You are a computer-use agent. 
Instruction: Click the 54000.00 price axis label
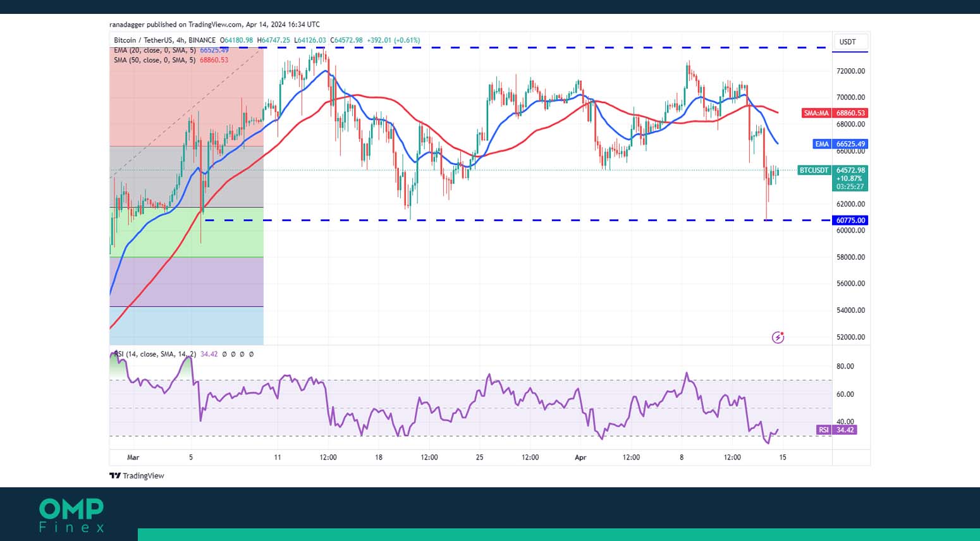[x=850, y=310]
